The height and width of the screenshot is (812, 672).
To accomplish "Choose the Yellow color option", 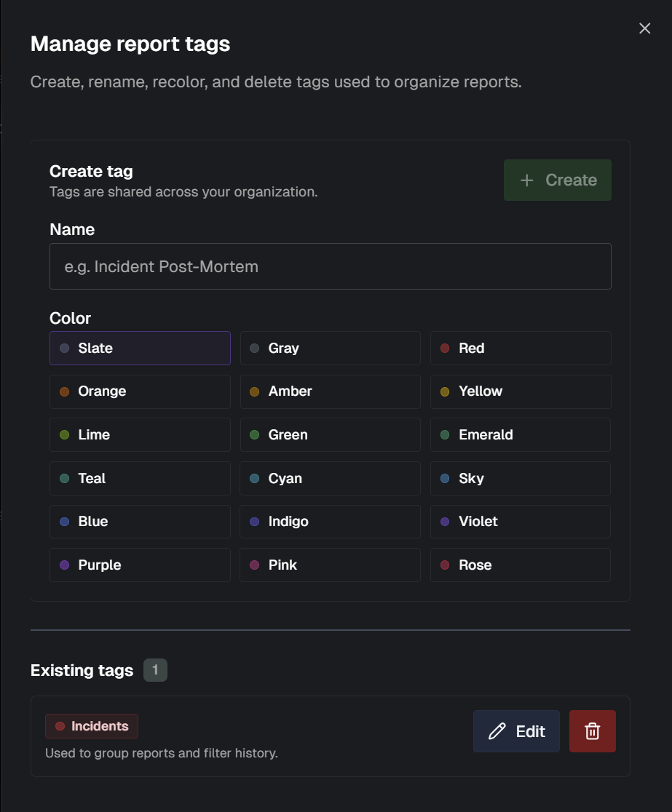I will [x=520, y=391].
